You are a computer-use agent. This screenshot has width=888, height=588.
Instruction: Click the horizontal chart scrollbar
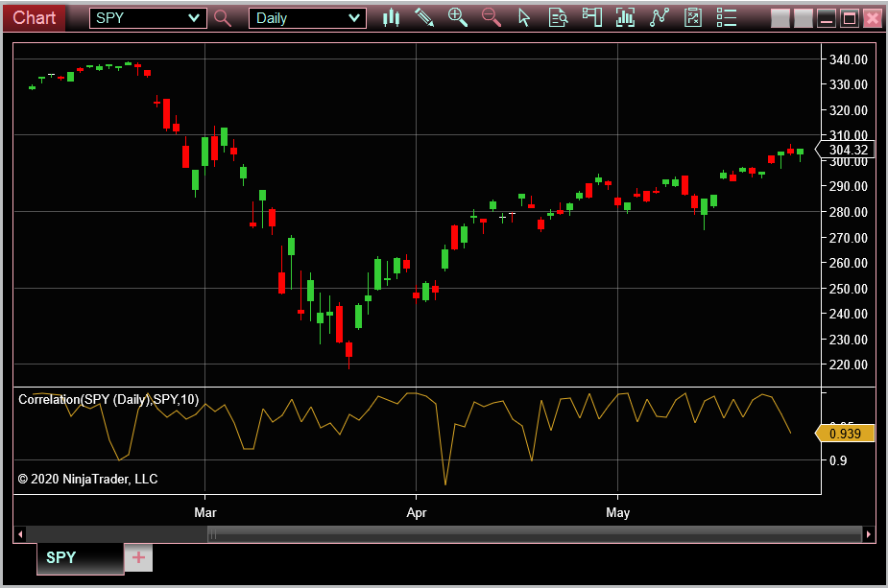442,534
